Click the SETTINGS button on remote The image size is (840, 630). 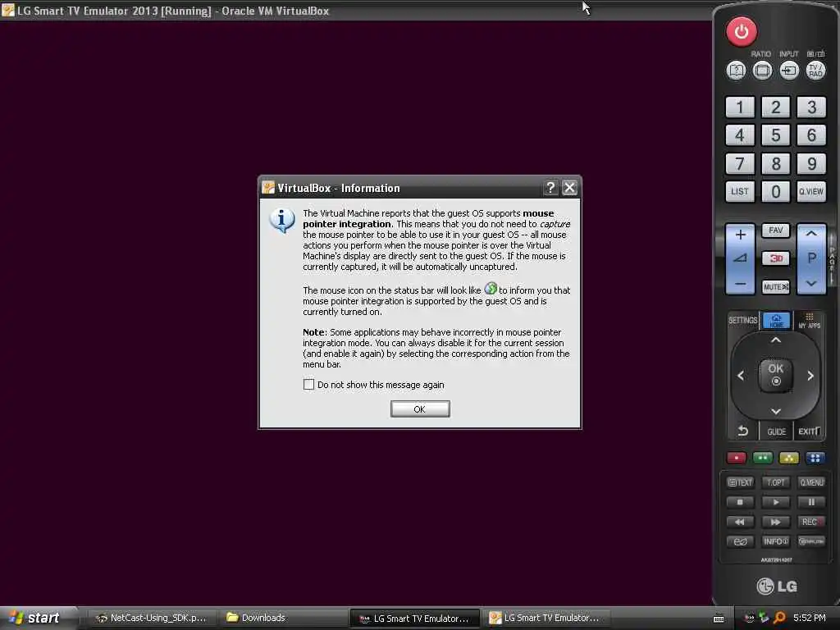pyautogui.click(x=742, y=321)
